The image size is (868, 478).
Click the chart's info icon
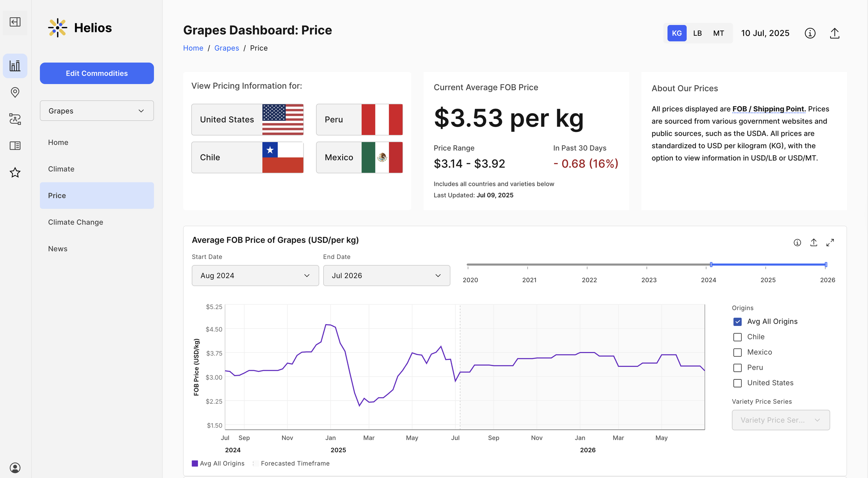click(797, 243)
